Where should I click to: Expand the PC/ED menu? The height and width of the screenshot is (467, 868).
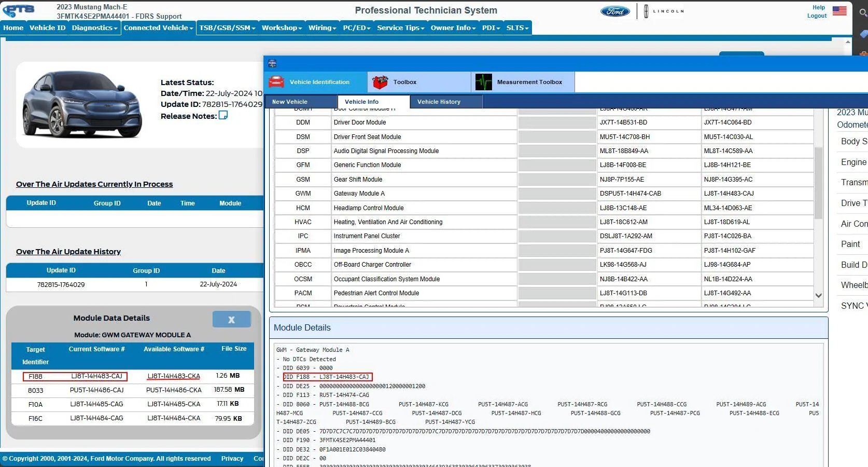[x=357, y=28]
